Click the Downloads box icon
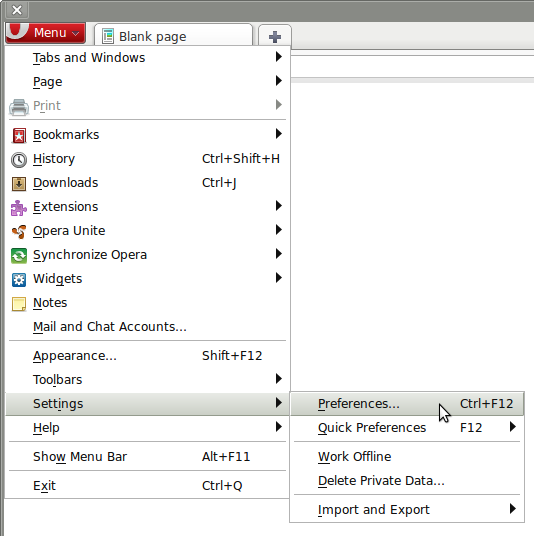 pos(19,184)
